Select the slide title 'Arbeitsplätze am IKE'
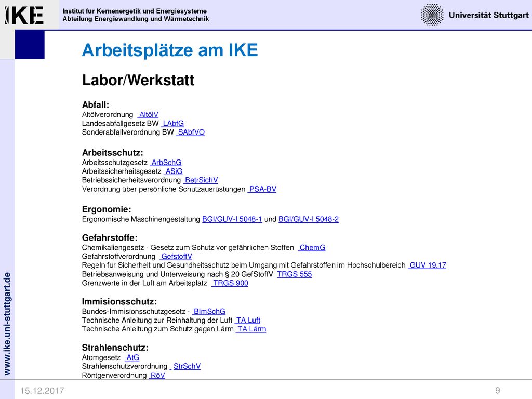The width and height of the screenshot is (532, 399). (170, 50)
